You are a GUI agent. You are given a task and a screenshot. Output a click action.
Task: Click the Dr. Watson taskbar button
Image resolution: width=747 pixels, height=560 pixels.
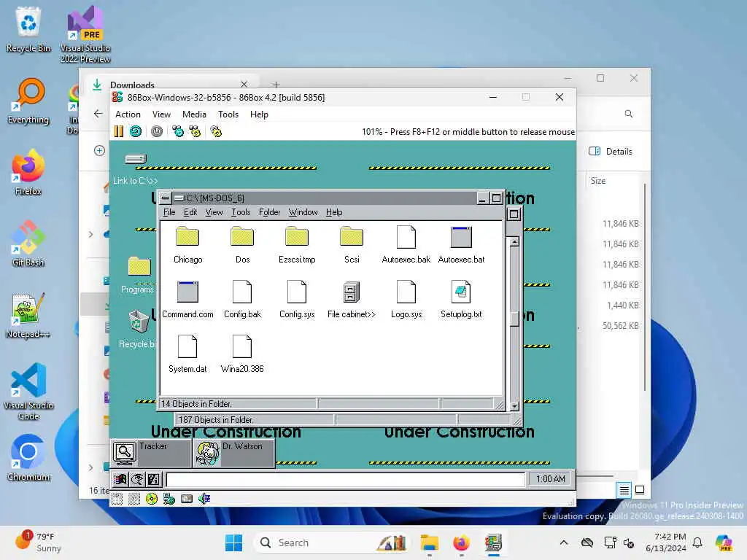click(x=234, y=453)
